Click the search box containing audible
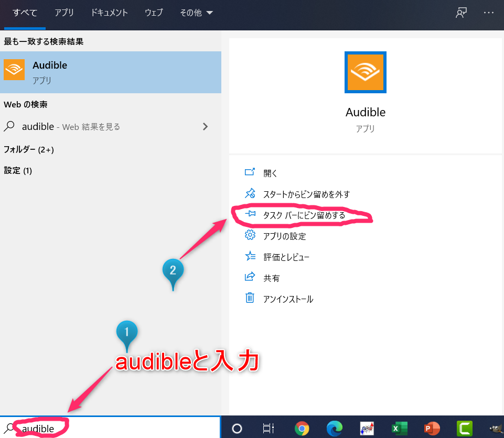 (110, 429)
